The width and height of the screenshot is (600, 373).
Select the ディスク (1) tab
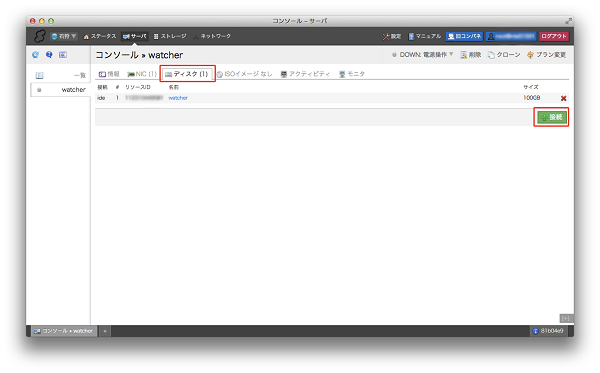pyautogui.click(x=187, y=74)
